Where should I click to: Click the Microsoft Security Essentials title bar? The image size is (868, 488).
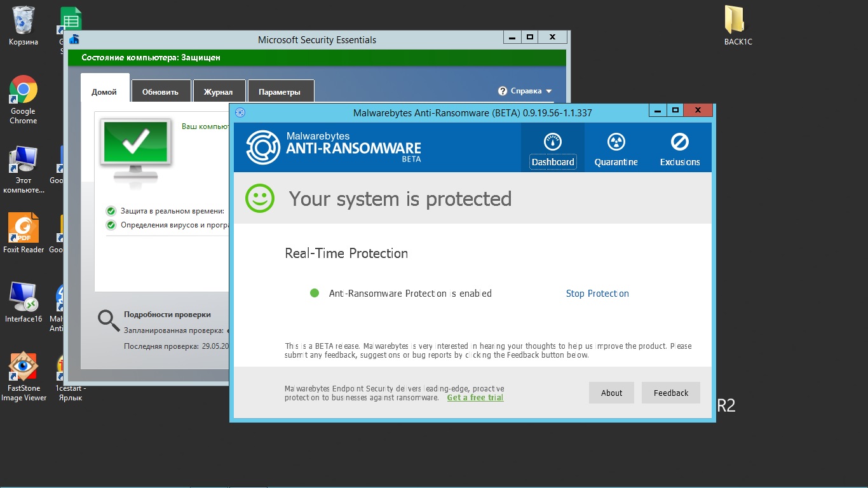click(317, 39)
